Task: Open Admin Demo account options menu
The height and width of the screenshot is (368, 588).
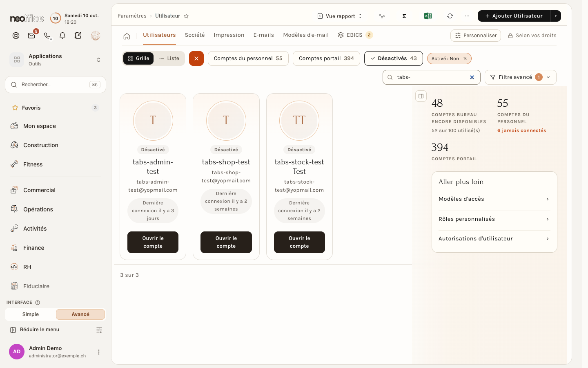Action: pos(98,352)
